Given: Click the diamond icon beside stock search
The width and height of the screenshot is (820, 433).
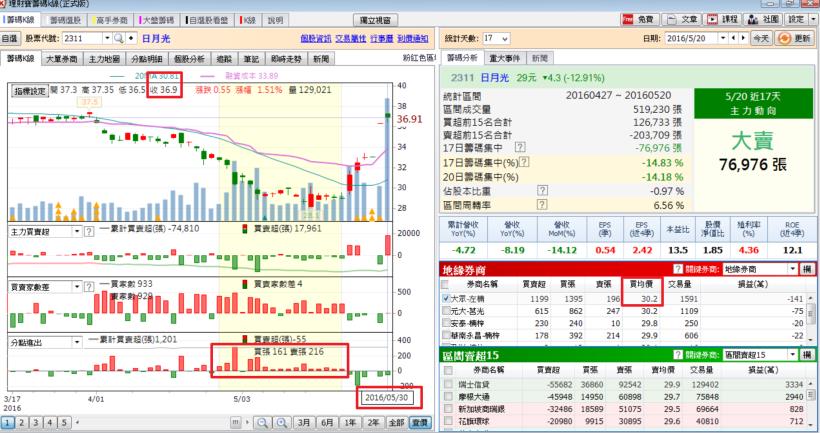Looking at the screenshot, I should pyautogui.click(x=131, y=38).
